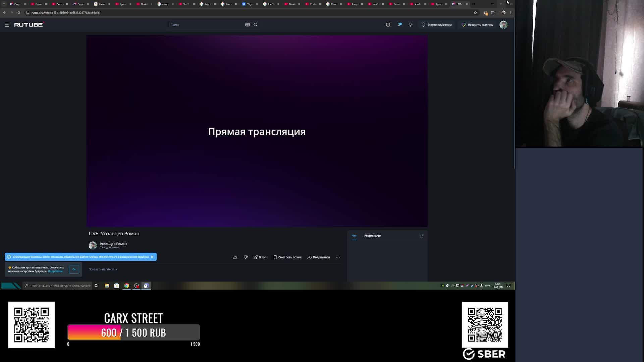Share the video via 'Поделиться'
644x362 pixels.
pyautogui.click(x=319, y=257)
